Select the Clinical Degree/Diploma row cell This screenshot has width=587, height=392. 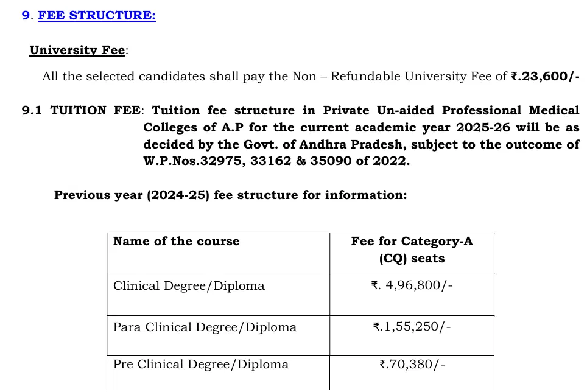(x=189, y=286)
